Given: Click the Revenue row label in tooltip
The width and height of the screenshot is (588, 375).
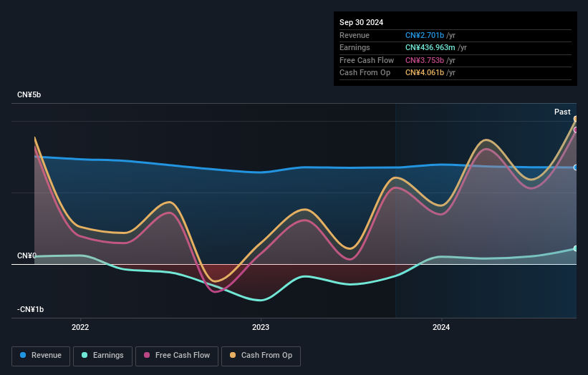Looking at the screenshot, I should click(355, 35).
